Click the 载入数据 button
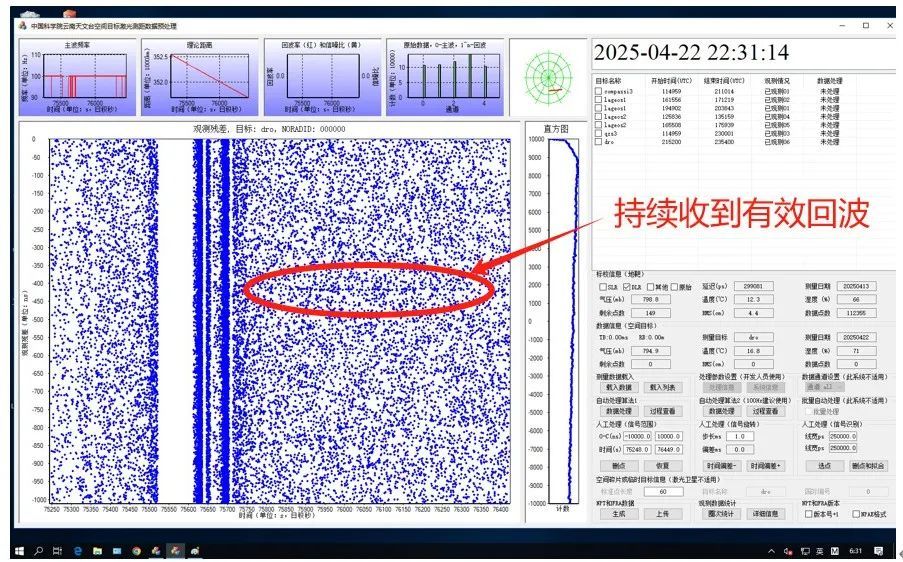 point(619,388)
